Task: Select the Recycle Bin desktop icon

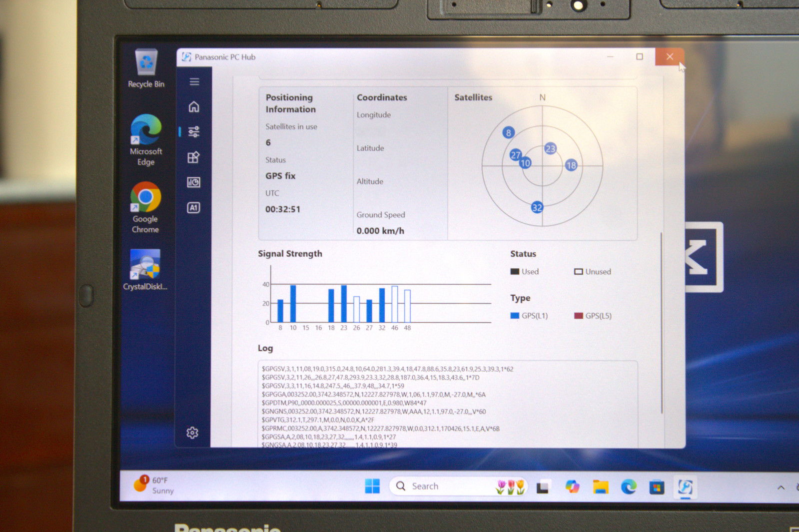Action: (x=146, y=68)
